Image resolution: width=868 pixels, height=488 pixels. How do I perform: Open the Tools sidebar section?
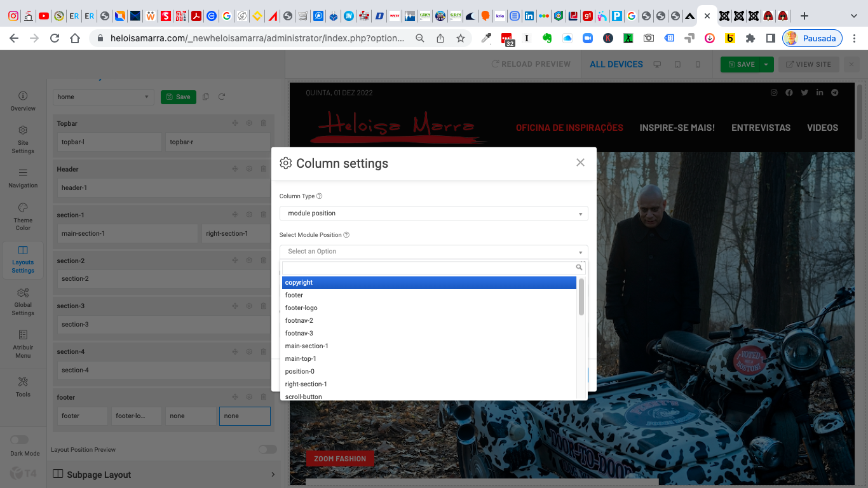(23, 386)
